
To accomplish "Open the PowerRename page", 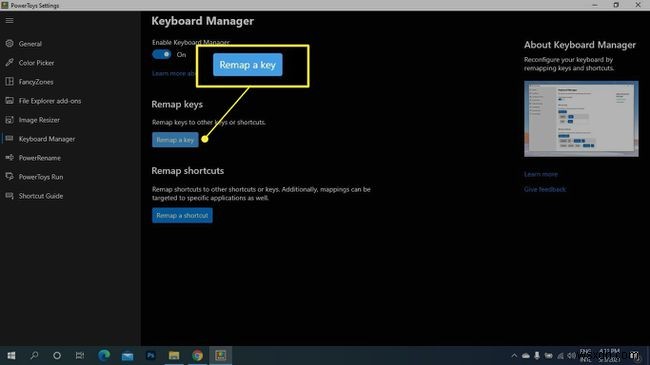I will click(x=39, y=158).
